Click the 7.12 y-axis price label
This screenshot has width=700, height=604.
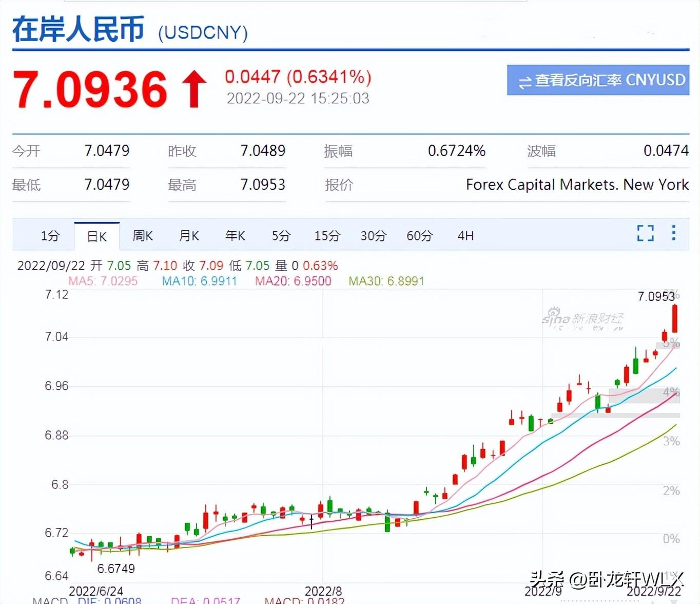point(56,294)
